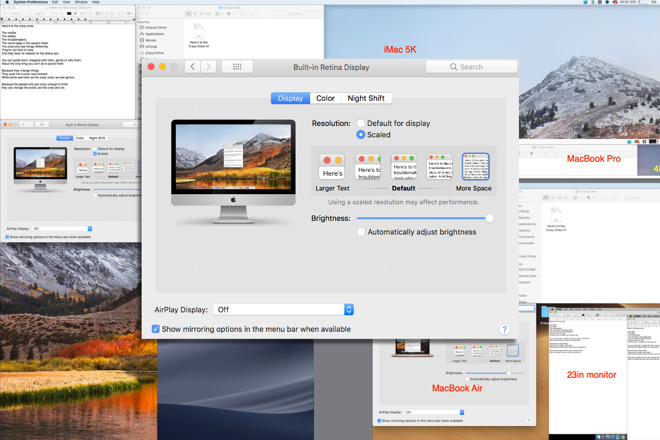Click help question mark in MacBook Air window
660x440 pixels.
click(x=529, y=421)
